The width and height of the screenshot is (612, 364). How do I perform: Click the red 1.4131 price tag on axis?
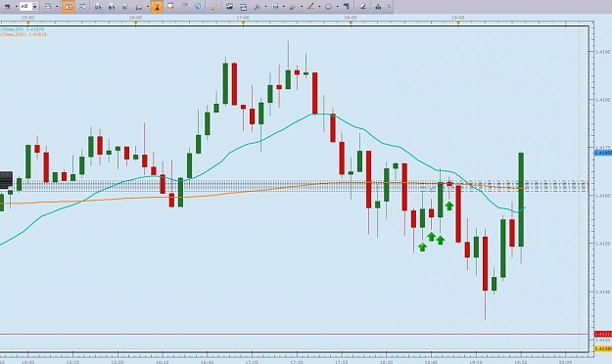coord(602,334)
